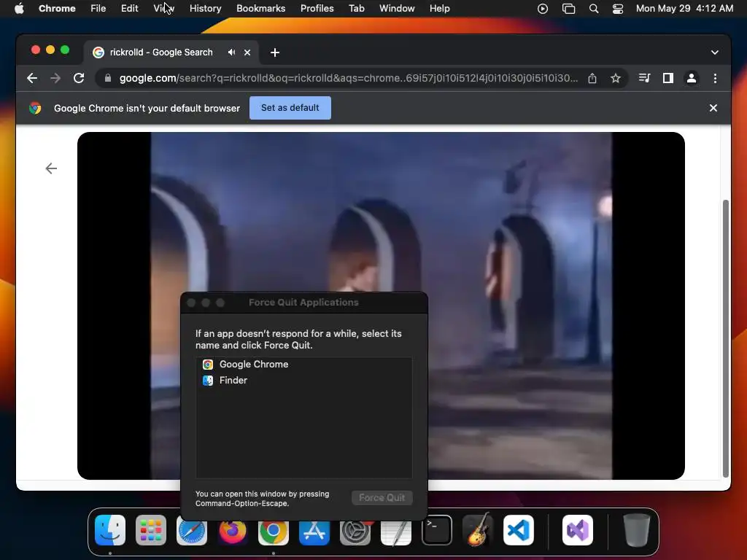Open the File menu
747x560 pixels.
click(98, 9)
